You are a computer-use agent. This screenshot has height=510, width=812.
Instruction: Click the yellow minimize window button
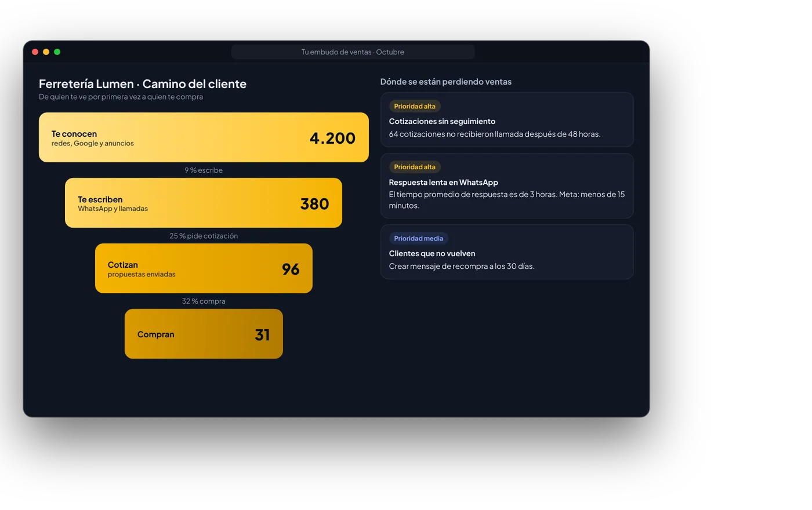click(x=46, y=52)
